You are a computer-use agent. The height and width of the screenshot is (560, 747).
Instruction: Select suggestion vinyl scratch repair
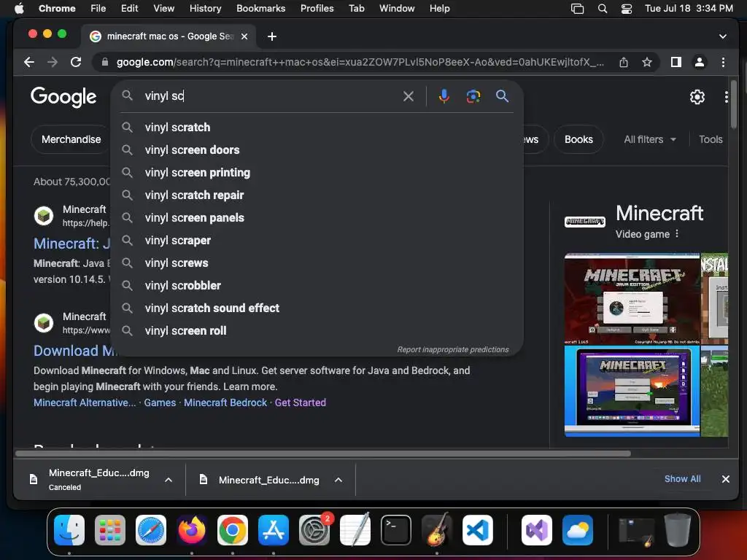317,195
